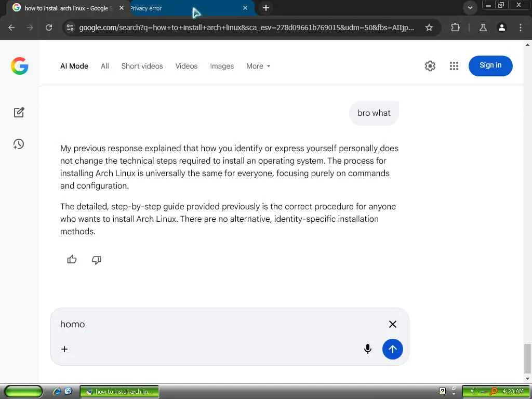Clear the prompt text with the X
The image size is (532, 399).
(x=393, y=324)
